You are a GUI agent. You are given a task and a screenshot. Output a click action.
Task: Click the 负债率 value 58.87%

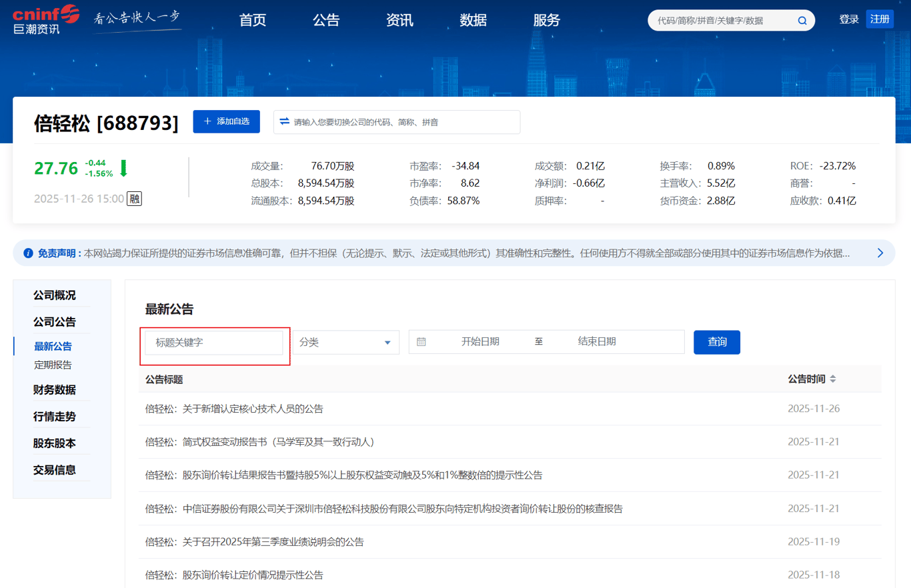tap(463, 201)
